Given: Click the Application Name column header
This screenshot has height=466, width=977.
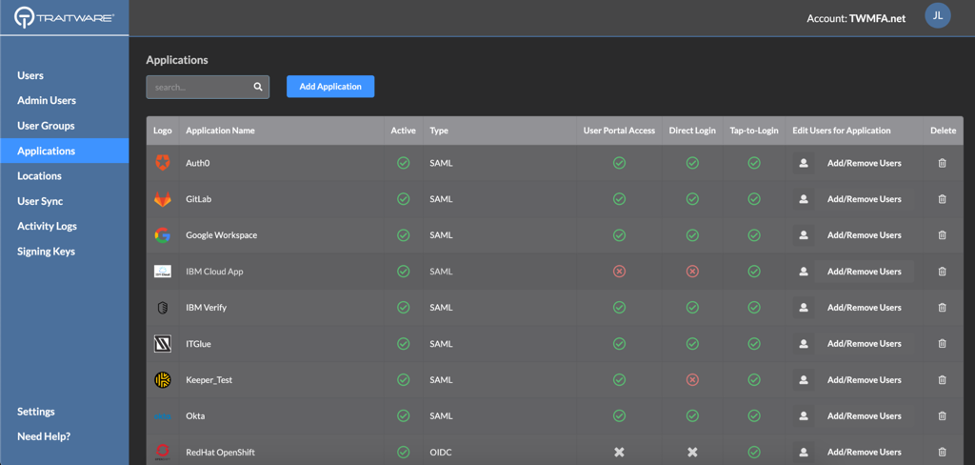Looking at the screenshot, I should pos(220,131).
